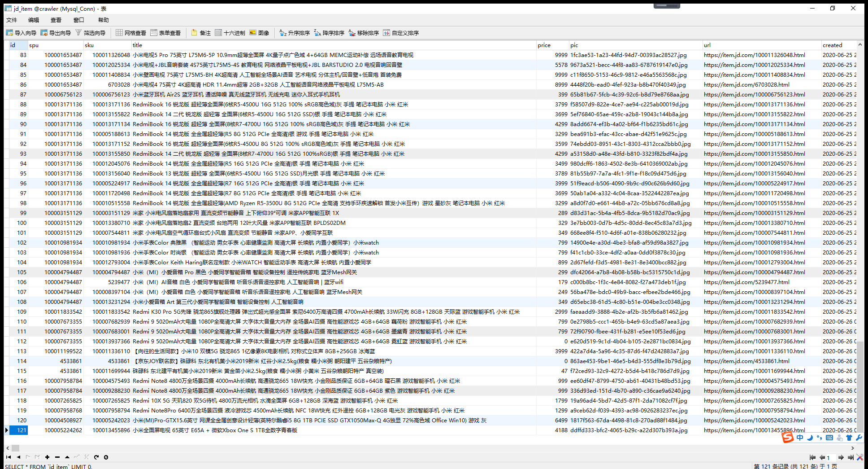Click pic cell 1fc3ae53-1a23-44fd-94d7-00393ac28527.jpg
This screenshot has width=868, height=469.
635,55
